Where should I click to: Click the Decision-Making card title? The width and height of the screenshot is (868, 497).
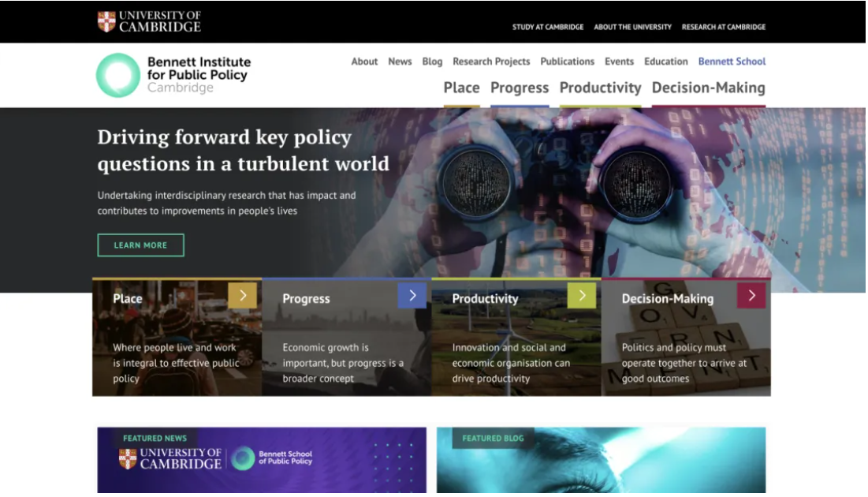tap(668, 299)
